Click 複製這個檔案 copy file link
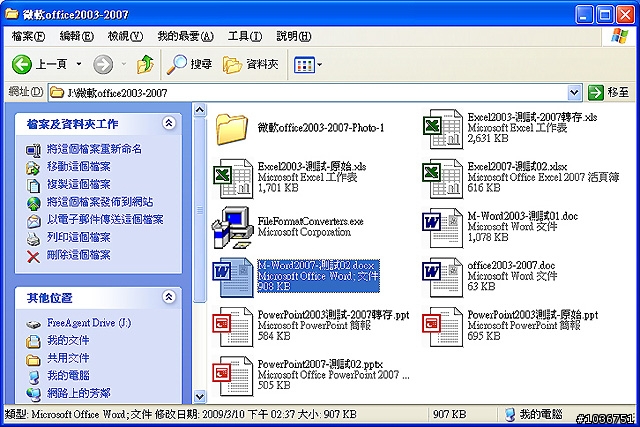Viewport: 640px width, 427px height. (x=78, y=184)
